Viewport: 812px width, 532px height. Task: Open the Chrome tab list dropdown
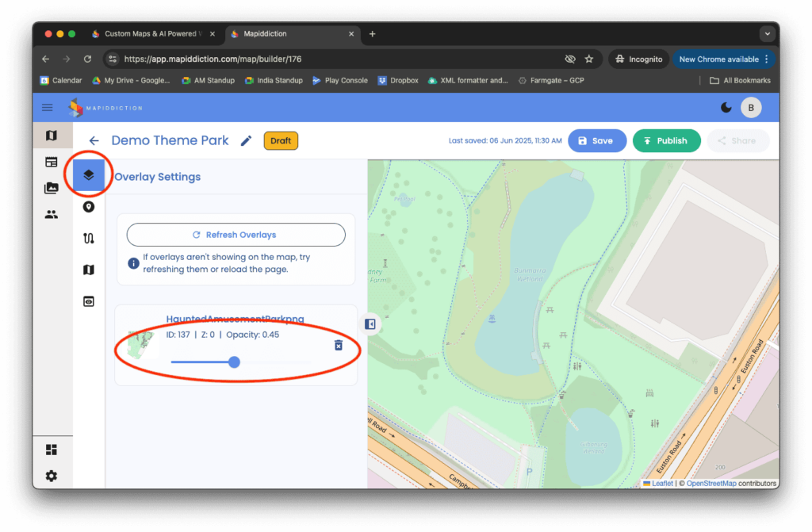point(766,33)
